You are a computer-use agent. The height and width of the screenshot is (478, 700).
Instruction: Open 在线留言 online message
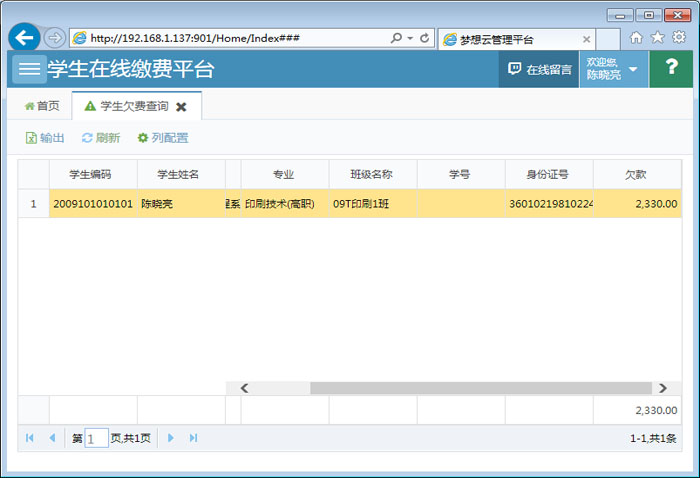(539, 69)
